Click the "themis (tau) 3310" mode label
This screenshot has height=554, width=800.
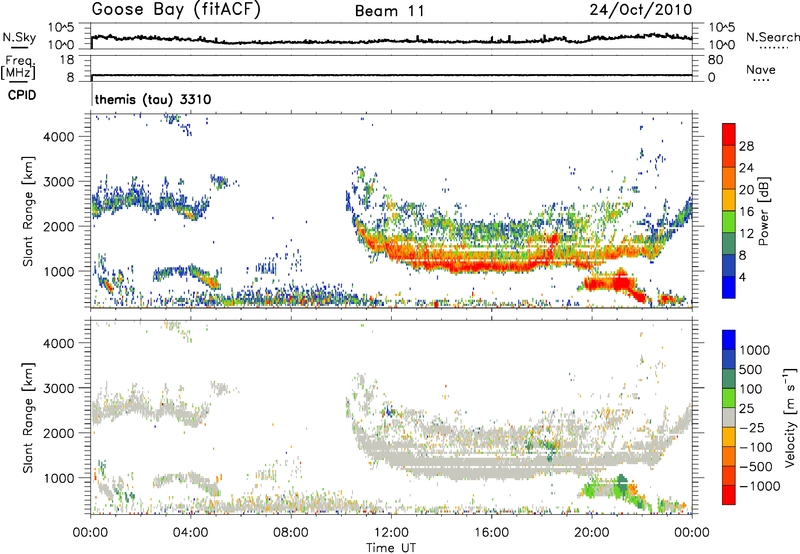point(153,99)
